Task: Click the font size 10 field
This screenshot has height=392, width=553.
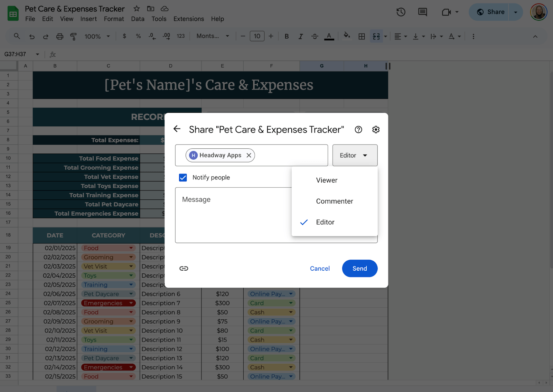Action: tap(257, 36)
